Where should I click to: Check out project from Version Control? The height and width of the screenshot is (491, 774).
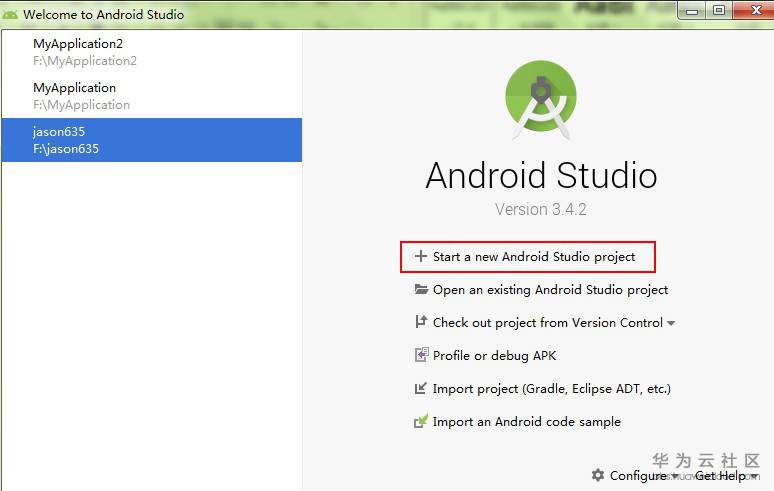(x=547, y=323)
